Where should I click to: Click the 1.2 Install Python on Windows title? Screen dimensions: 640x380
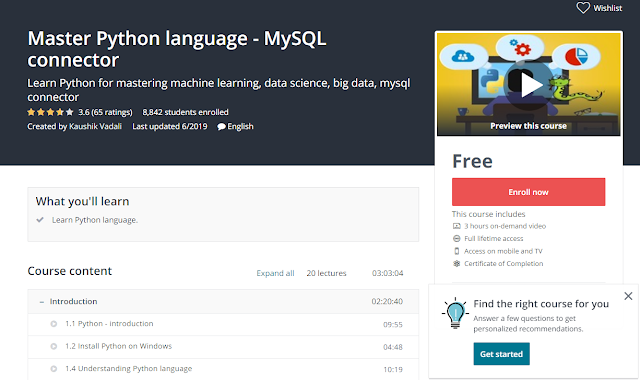click(118, 346)
